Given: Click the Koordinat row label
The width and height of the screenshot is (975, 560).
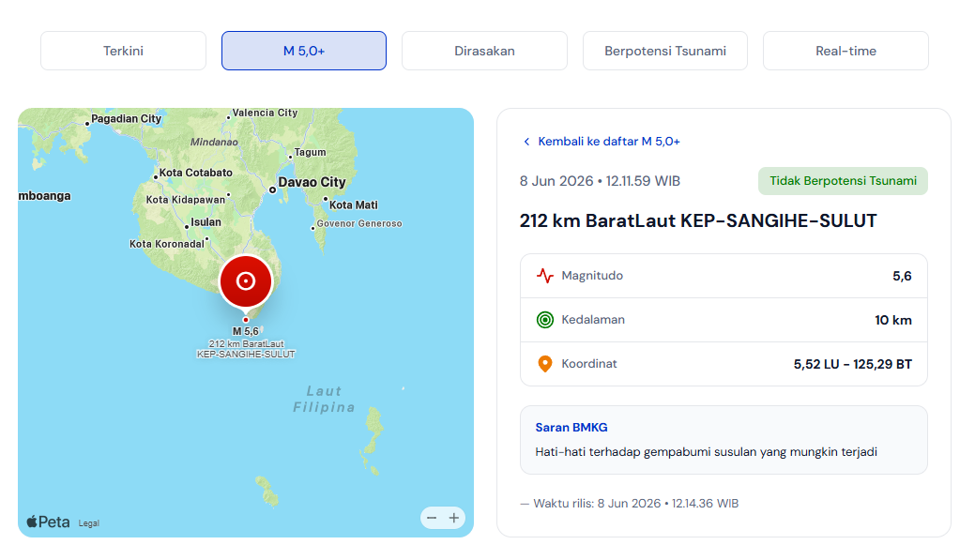Looking at the screenshot, I should pyautogui.click(x=589, y=364).
